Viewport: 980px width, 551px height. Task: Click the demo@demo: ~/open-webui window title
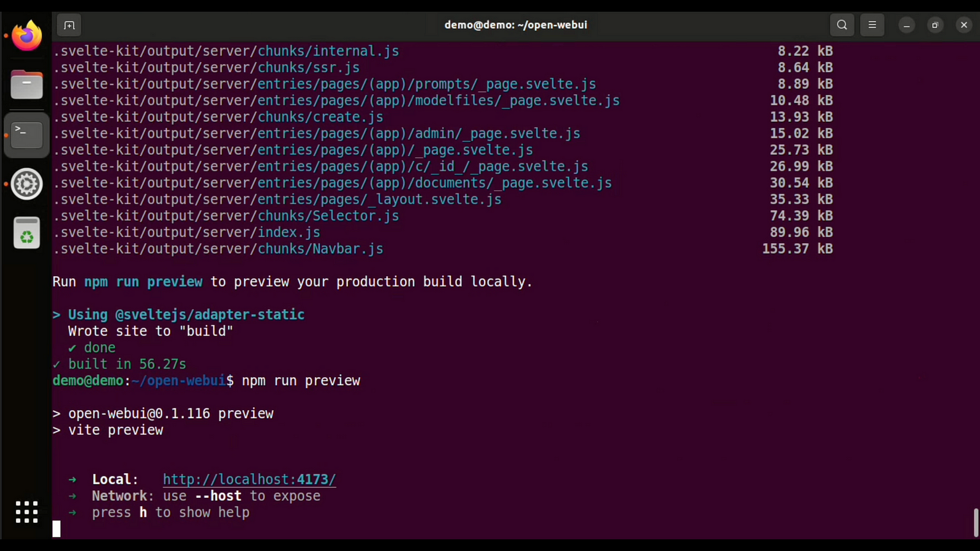click(516, 25)
